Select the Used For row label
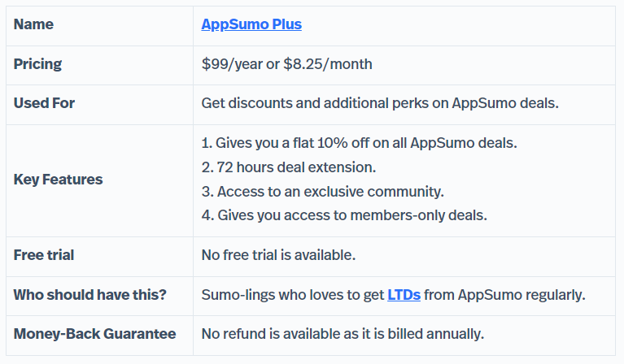 [44, 103]
